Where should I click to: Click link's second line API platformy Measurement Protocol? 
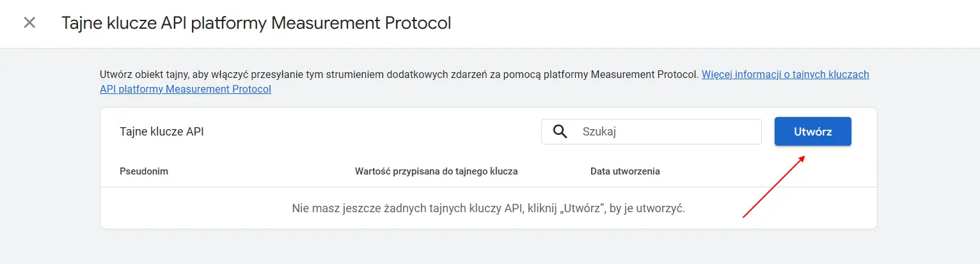(186, 89)
